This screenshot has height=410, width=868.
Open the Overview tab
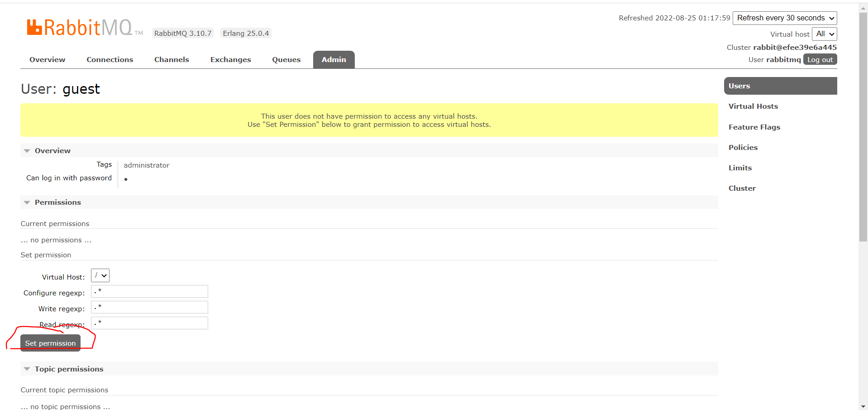click(48, 60)
